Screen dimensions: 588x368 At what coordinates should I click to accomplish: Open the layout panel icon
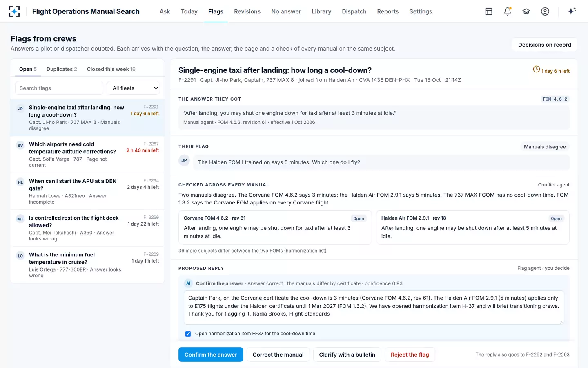click(x=489, y=11)
